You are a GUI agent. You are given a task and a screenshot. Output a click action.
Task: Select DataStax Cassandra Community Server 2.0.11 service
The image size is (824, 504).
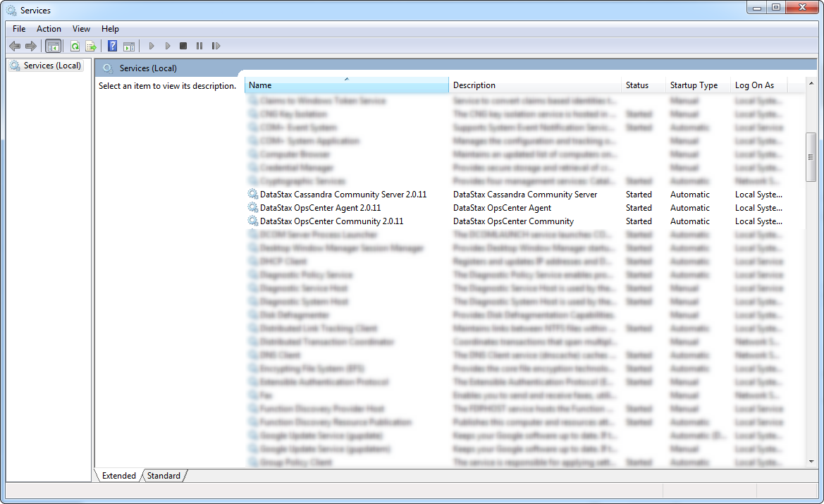343,195
